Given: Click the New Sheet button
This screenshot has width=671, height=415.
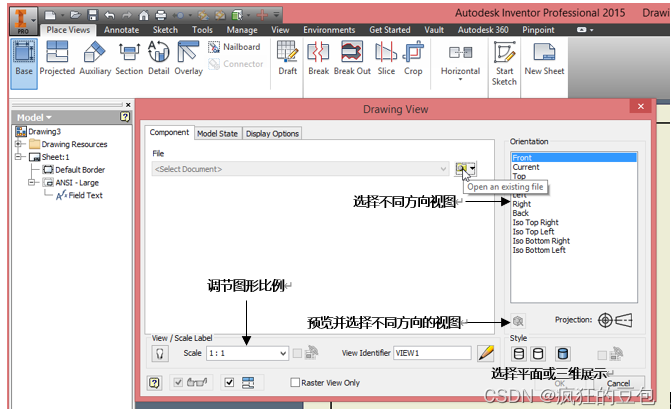Looking at the screenshot, I should click(x=544, y=58).
